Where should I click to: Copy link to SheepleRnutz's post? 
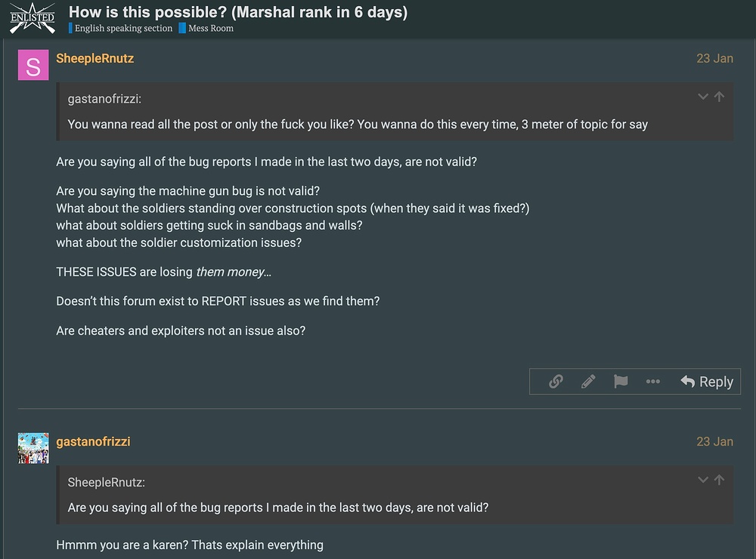tap(556, 381)
